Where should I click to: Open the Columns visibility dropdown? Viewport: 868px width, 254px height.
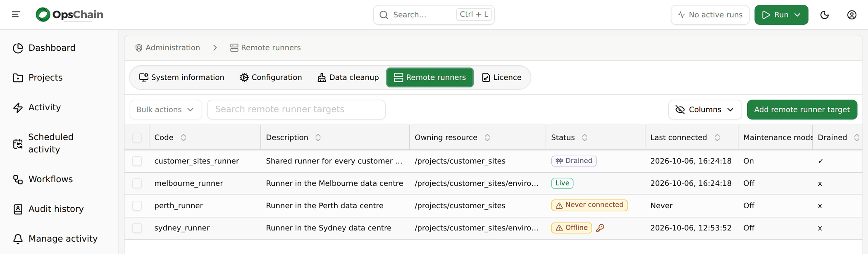pos(705,109)
